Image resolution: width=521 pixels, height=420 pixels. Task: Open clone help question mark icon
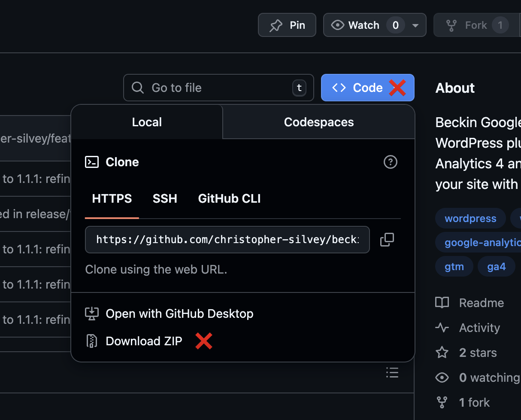click(x=390, y=162)
